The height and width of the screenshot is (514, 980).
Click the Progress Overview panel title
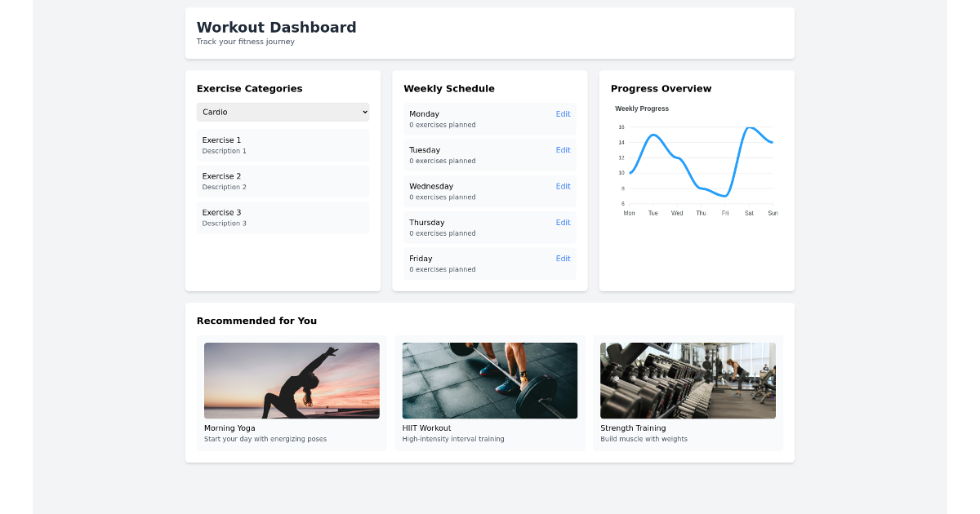661,88
